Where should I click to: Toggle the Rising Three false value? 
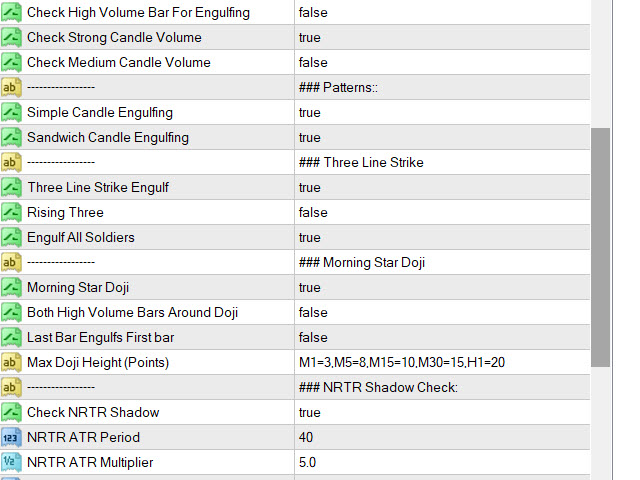click(x=442, y=212)
